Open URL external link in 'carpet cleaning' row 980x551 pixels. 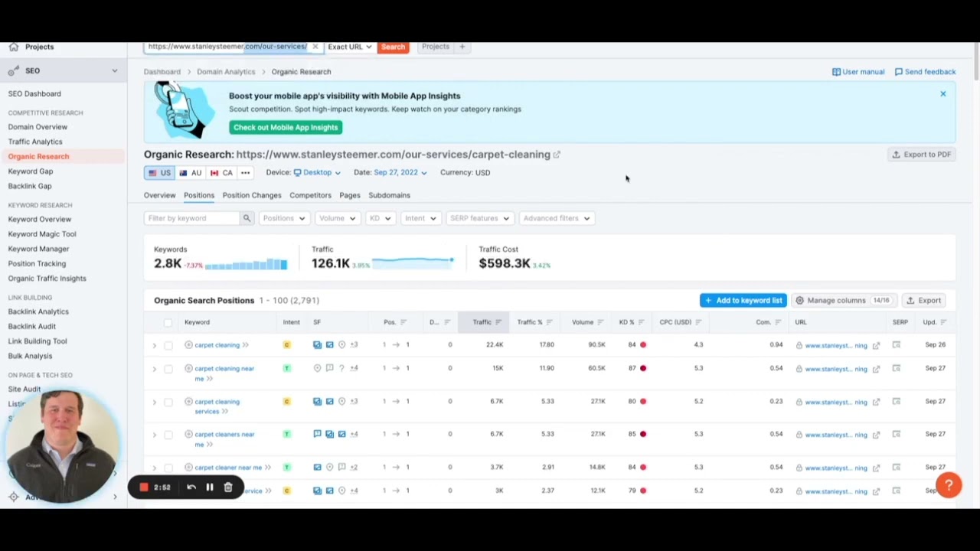876,346
